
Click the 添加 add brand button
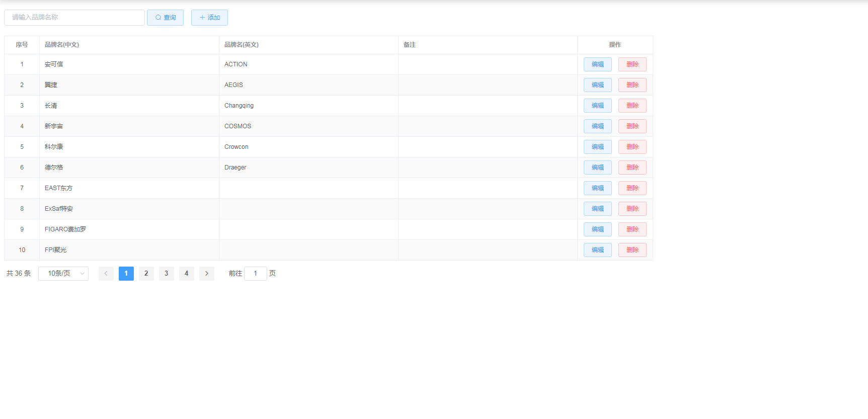coord(209,18)
